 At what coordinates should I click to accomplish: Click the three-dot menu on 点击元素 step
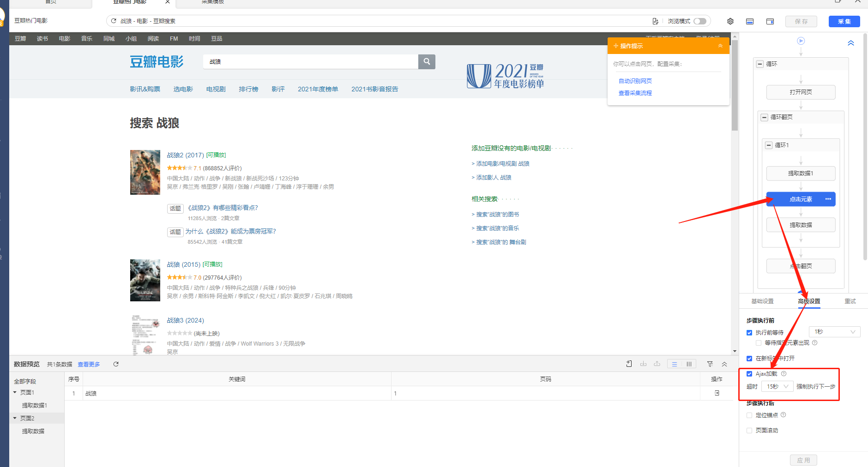[828, 199]
